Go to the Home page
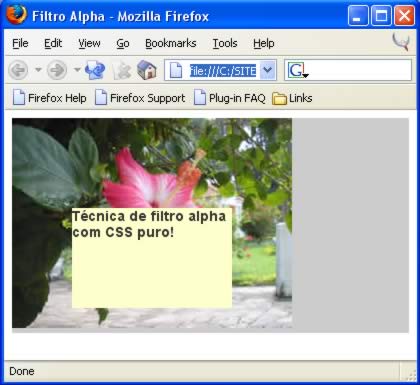Screen dimensions: 420x385 coord(147,70)
